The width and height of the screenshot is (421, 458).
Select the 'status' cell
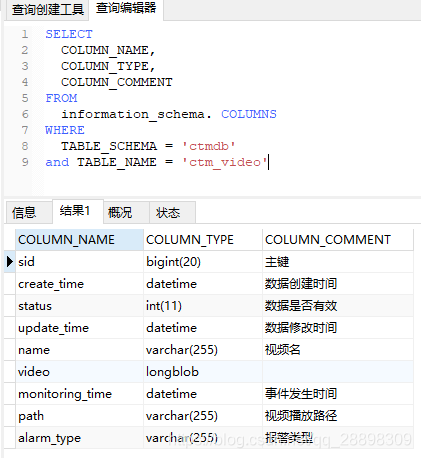(80, 306)
